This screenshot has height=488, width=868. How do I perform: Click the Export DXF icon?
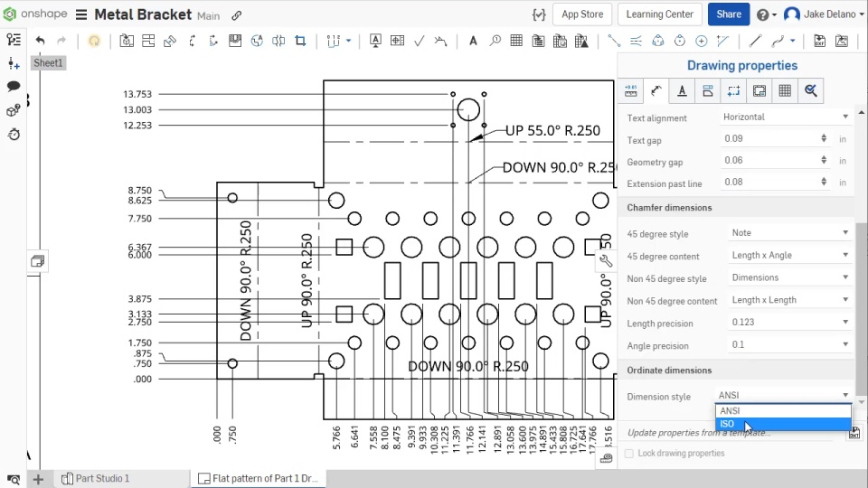pos(820,41)
